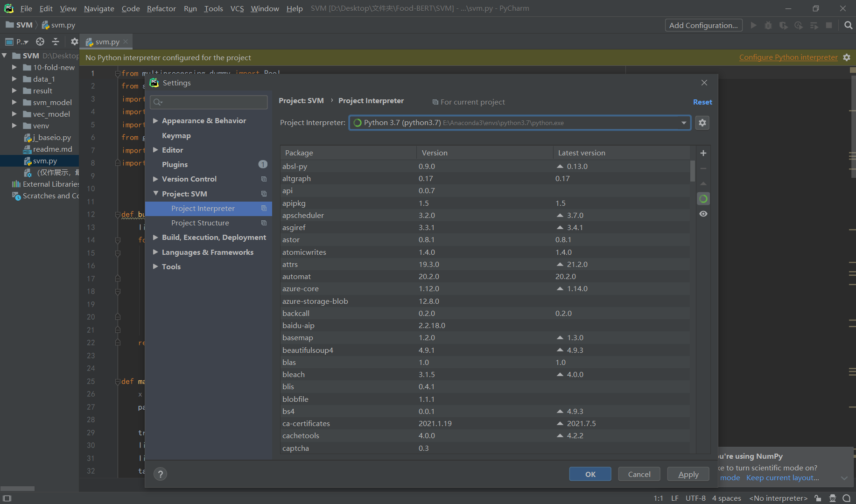Click Keep current layout link

tap(782, 478)
